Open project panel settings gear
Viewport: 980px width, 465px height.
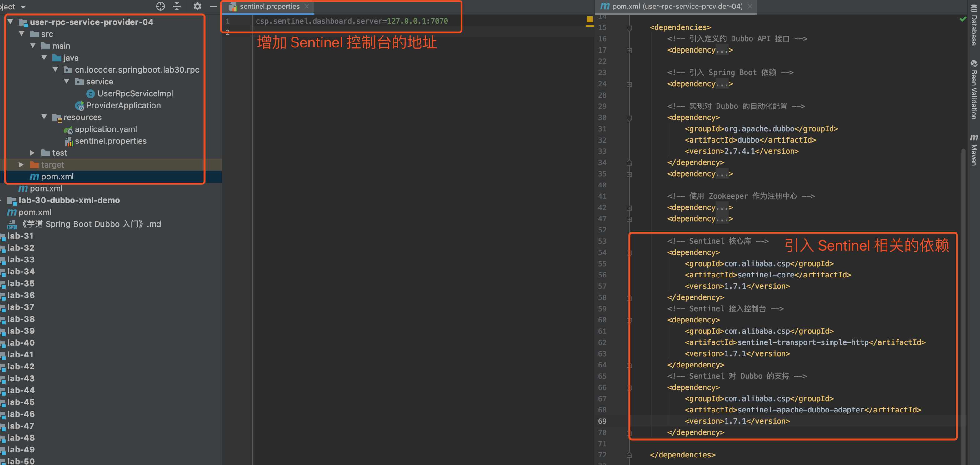[197, 6]
